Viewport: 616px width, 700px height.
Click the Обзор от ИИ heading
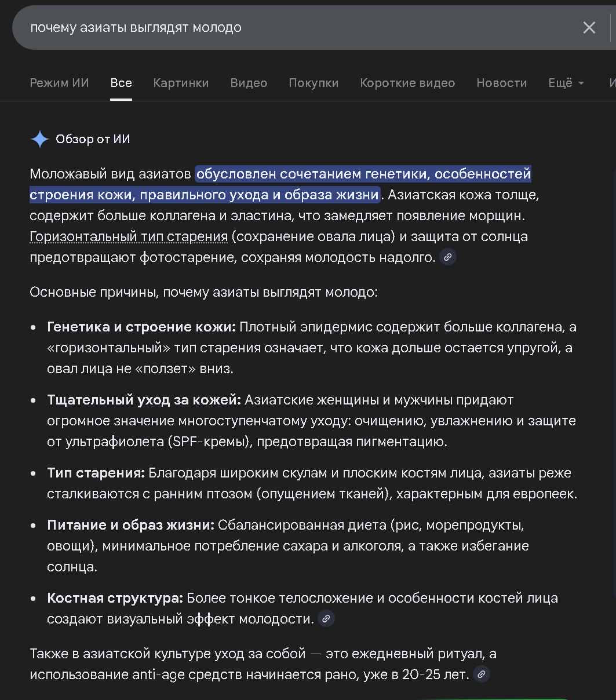pyautogui.click(x=93, y=139)
